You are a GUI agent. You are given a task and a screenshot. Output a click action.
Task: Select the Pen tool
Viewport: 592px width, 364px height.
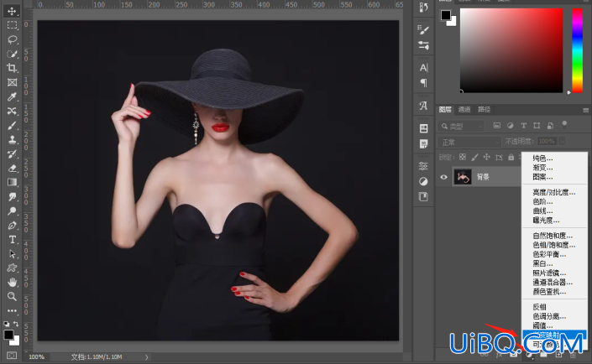tap(12, 225)
